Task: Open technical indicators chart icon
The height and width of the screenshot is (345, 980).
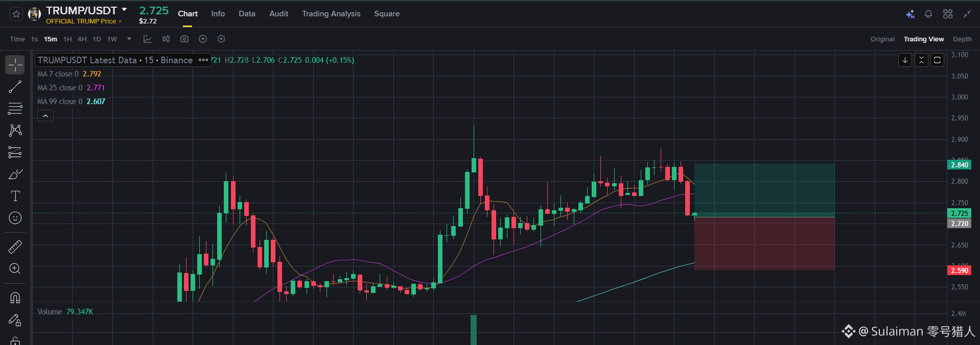Action: [x=148, y=39]
